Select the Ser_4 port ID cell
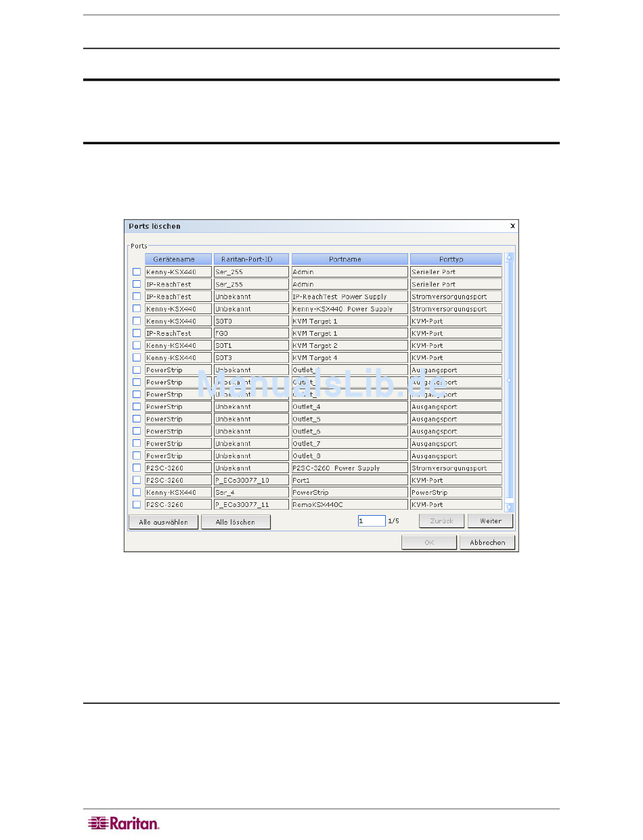 coord(251,492)
